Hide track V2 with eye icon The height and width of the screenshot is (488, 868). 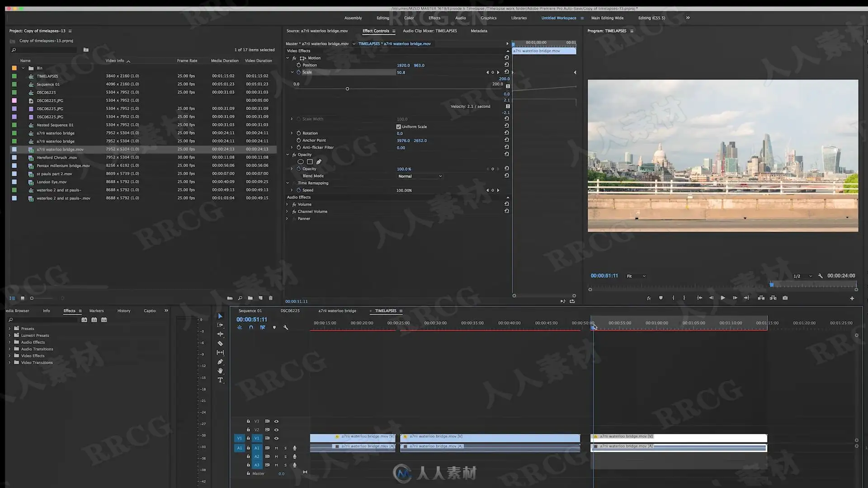point(276,430)
